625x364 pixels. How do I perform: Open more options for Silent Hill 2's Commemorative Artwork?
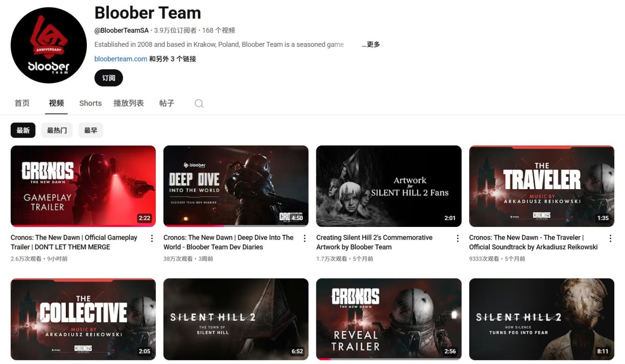(458, 238)
